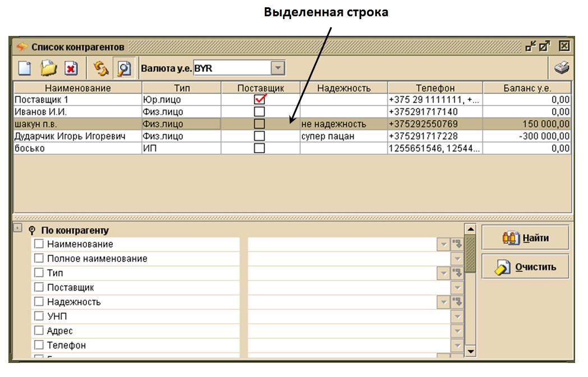Click the balance cell 150 000,00
This screenshot has width=588, height=377.
(x=527, y=124)
